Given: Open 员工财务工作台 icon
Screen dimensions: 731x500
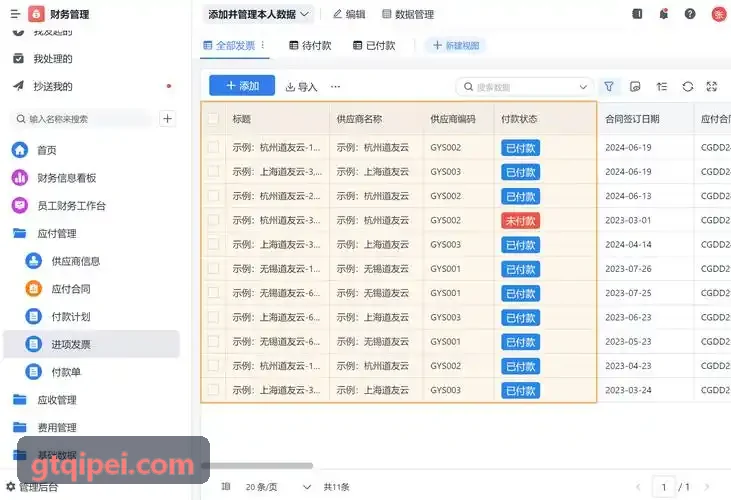Looking at the screenshot, I should tap(20, 205).
